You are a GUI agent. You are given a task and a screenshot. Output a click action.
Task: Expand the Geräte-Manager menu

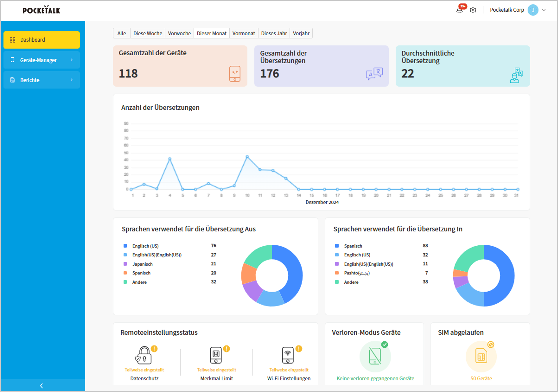[72, 60]
